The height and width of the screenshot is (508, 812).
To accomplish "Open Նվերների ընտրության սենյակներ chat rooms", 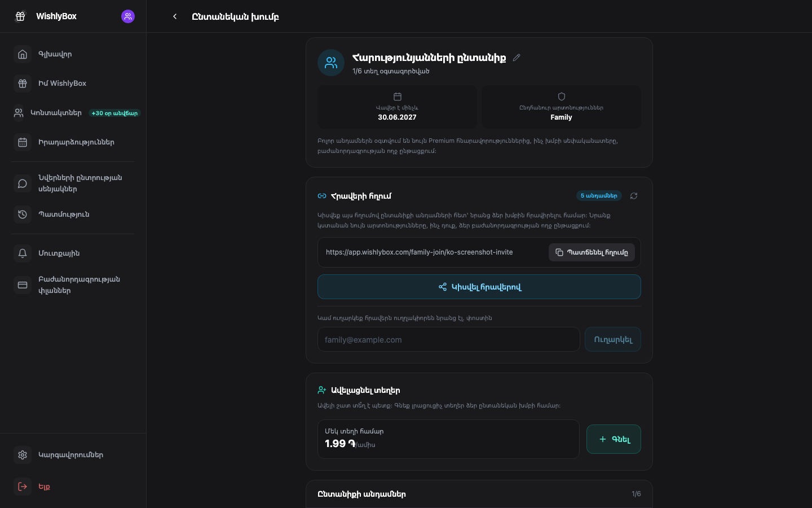I will 73,183.
